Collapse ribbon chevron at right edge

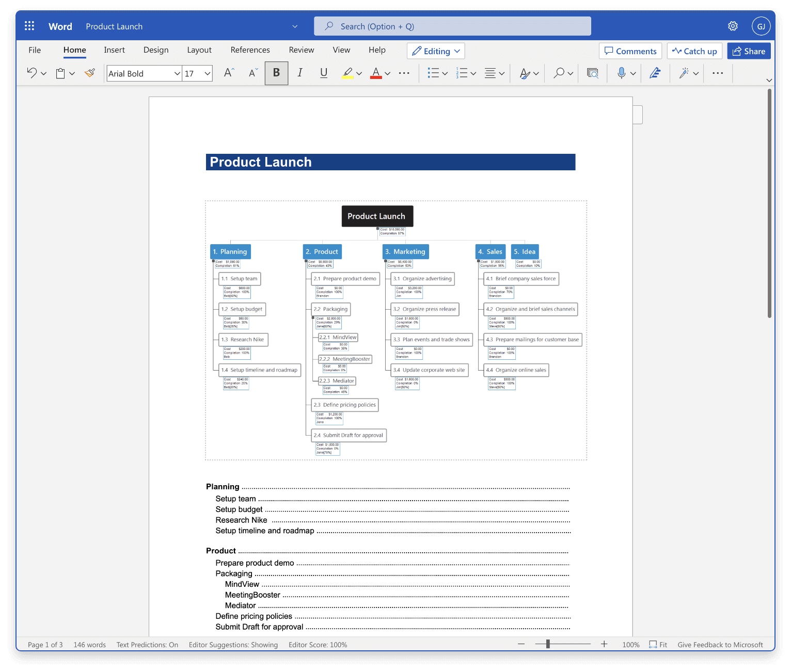(x=769, y=80)
